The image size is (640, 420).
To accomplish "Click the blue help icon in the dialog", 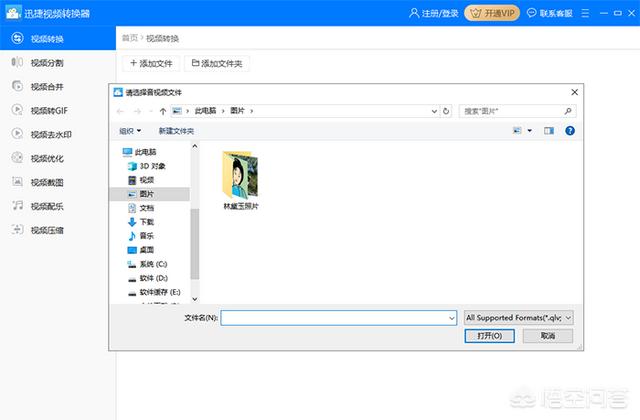I will coord(569,130).
